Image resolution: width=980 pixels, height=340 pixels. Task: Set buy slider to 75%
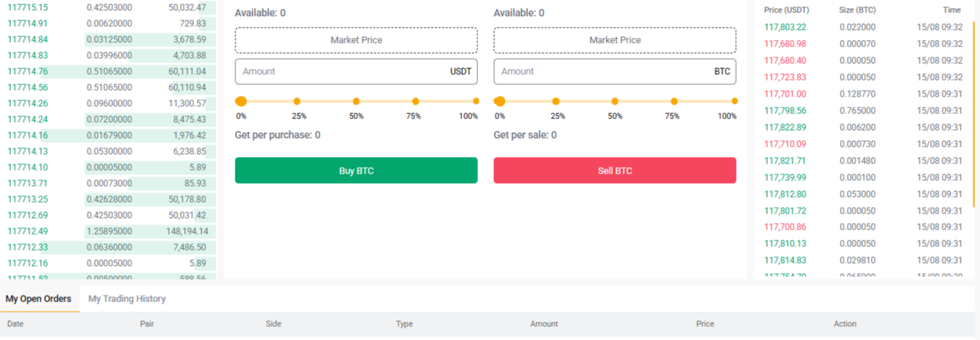point(416,102)
